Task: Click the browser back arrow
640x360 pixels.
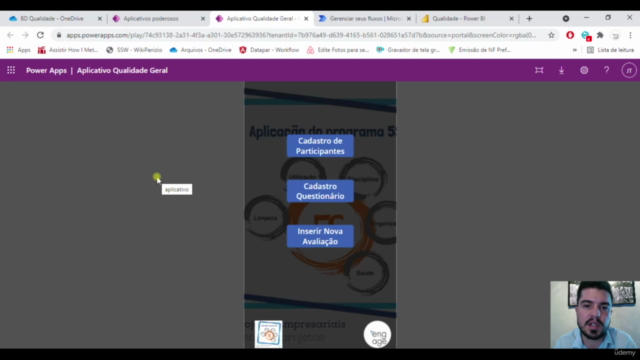Action: (10, 35)
